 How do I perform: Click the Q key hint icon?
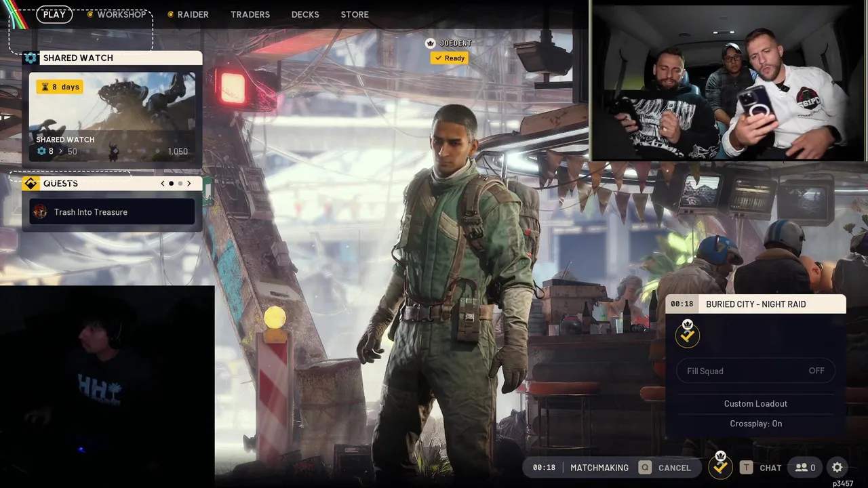645,468
